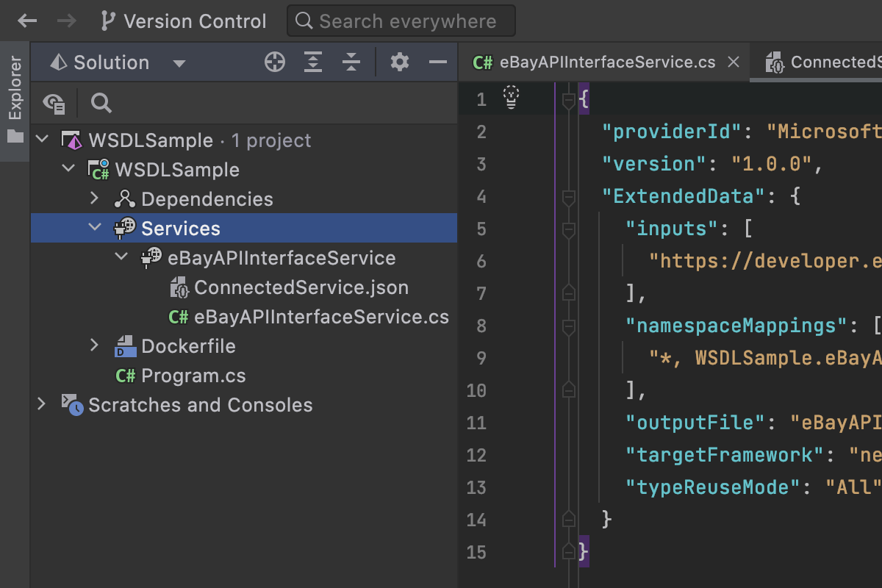Click the Expand All icon in Solution toolbar

314,62
